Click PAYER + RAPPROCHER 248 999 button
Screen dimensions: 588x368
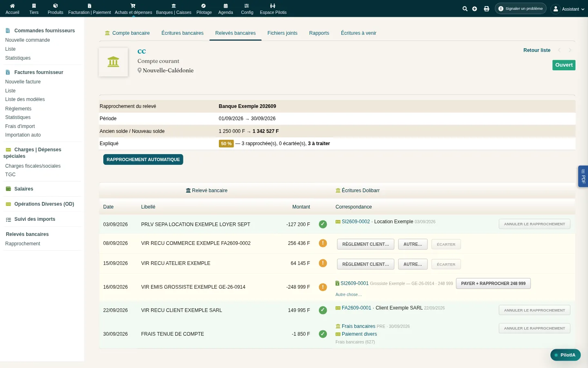pyautogui.click(x=493, y=283)
